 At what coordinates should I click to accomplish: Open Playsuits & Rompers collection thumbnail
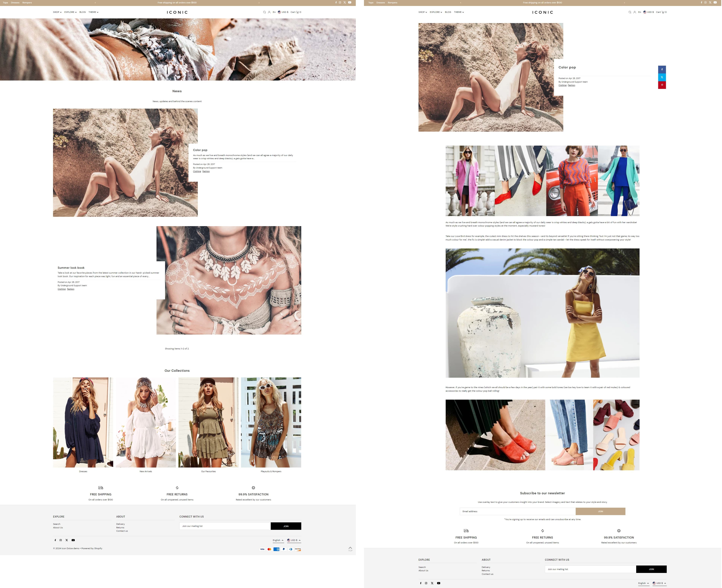coord(271,422)
